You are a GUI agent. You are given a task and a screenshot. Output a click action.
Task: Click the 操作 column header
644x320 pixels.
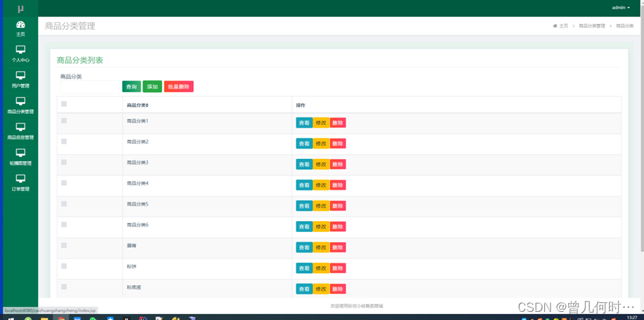pyautogui.click(x=300, y=106)
